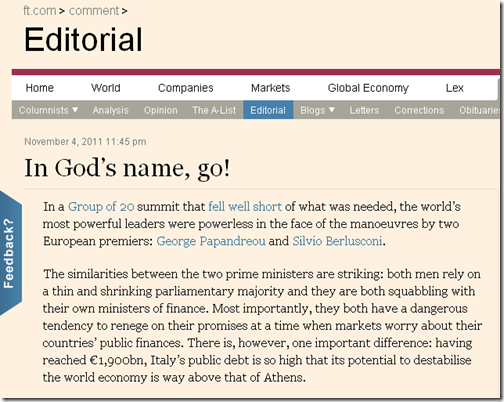The image size is (504, 402).
Task: Open the Letters sub-tab
Action: click(x=364, y=110)
